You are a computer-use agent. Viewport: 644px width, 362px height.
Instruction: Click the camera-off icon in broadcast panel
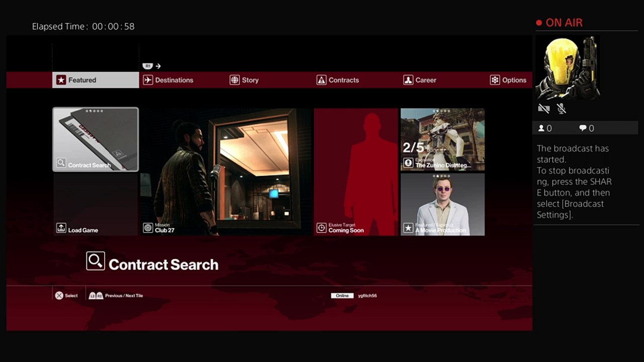[x=543, y=109]
